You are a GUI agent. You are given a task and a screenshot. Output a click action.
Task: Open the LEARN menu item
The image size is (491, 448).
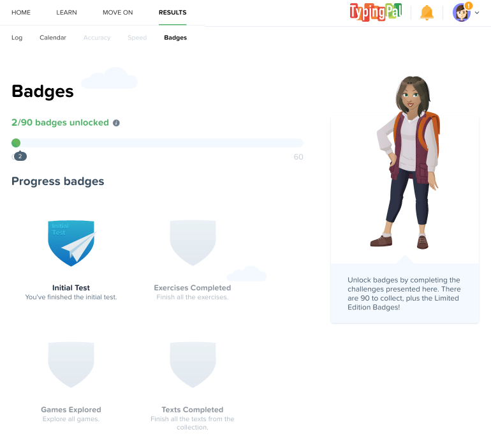(x=66, y=13)
